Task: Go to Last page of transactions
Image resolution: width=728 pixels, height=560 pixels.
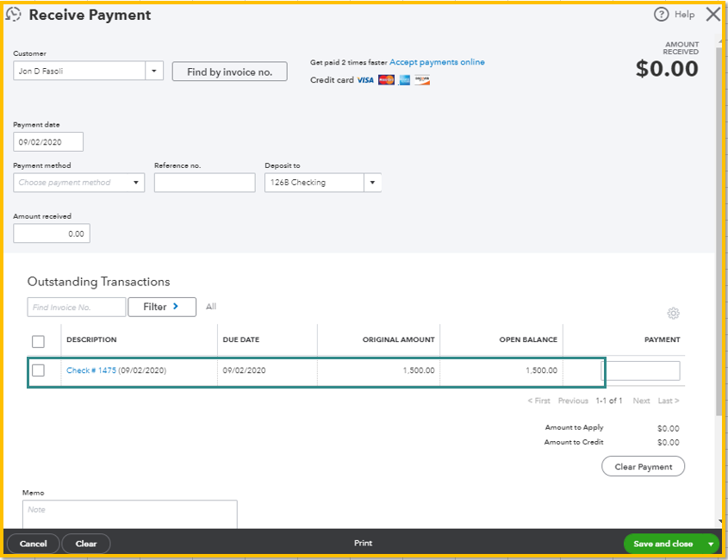Action: pos(668,401)
